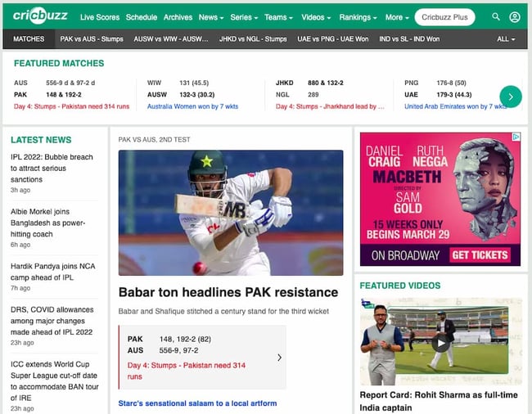This screenshot has height=414, width=532.
Task: Expand the ALL matches dropdown
Action: click(x=506, y=39)
